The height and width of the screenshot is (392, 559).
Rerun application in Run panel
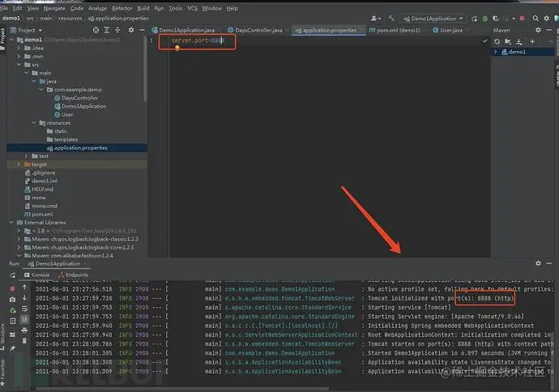coord(12,275)
